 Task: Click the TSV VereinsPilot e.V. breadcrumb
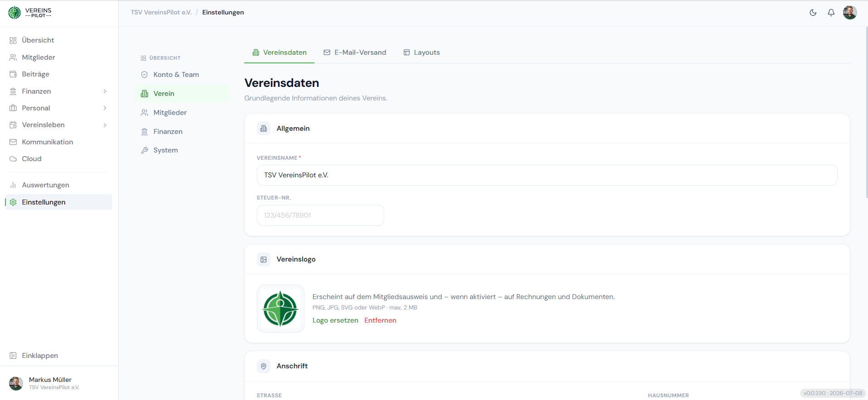161,12
